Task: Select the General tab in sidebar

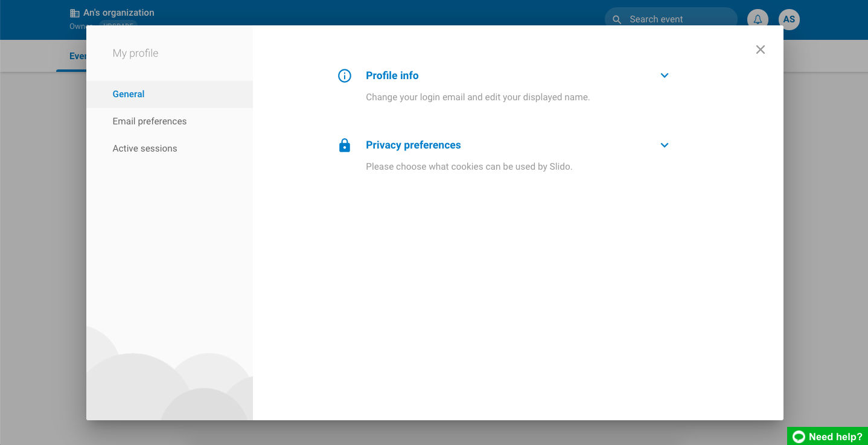Action: click(x=170, y=94)
